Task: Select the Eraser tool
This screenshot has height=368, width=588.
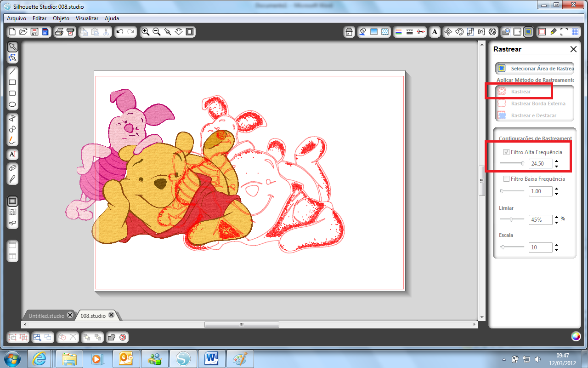Action: pyautogui.click(x=12, y=168)
